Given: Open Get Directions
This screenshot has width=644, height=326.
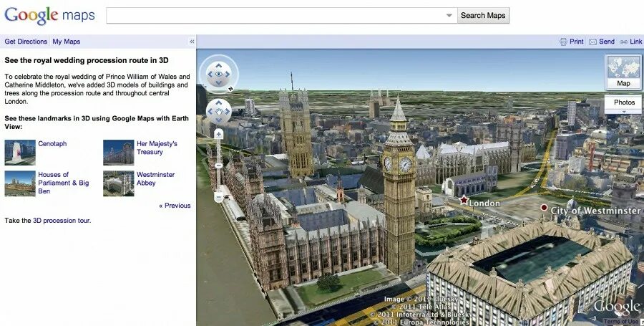Looking at the screenshot, I should pyautogui.click(x=26, y=42).
